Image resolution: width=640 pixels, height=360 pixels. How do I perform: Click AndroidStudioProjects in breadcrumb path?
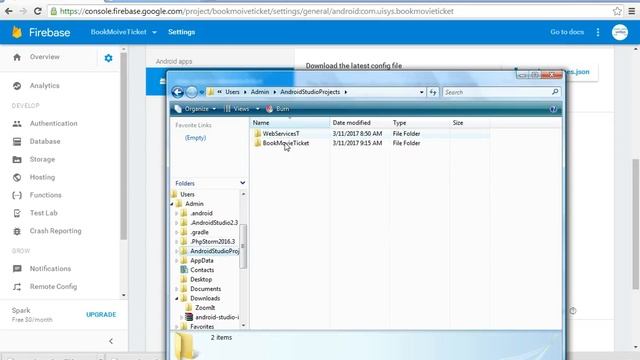310,92
